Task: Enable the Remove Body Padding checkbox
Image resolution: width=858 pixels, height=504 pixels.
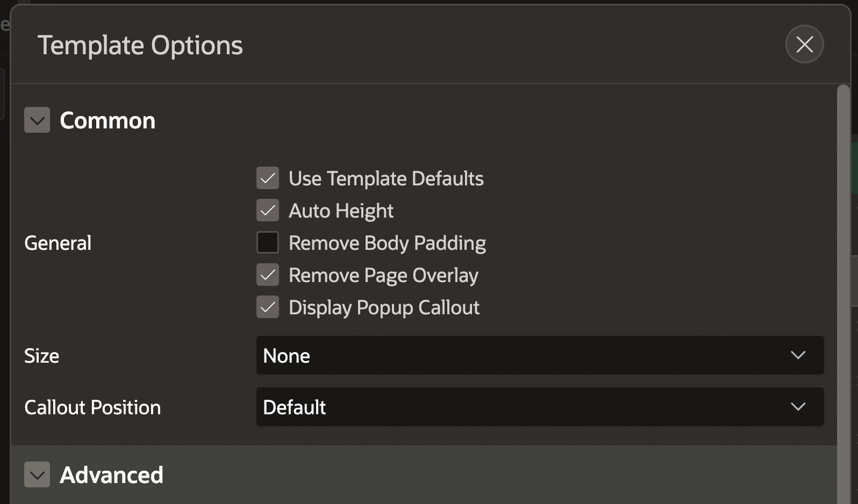Action: (x=268, y=242)
